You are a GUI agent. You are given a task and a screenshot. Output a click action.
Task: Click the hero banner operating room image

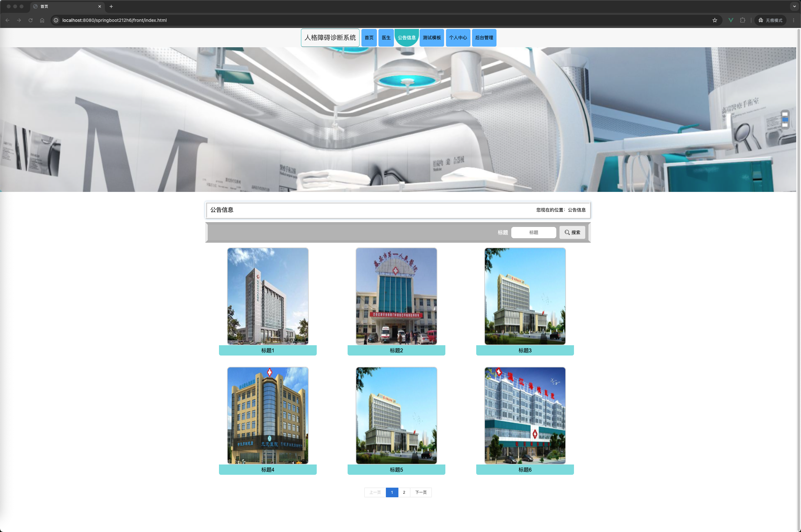pos(398,120)
